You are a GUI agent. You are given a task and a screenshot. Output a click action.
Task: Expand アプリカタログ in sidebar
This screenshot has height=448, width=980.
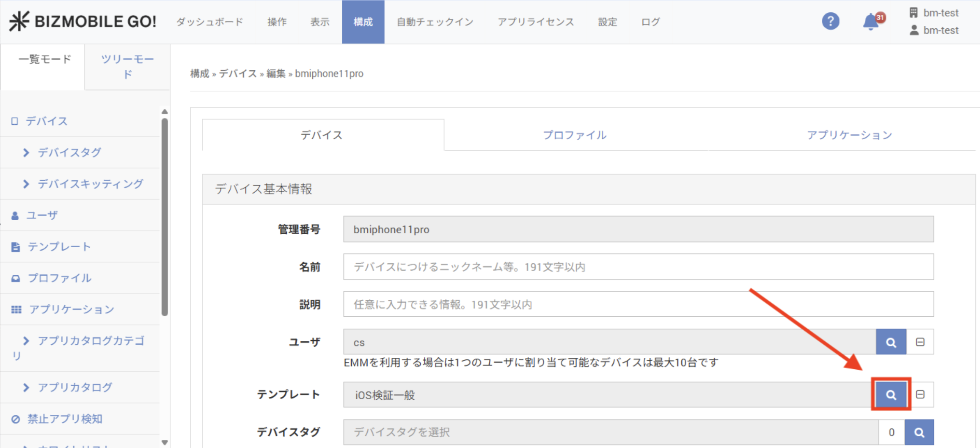pyautogui.click(x=74, y=387)
